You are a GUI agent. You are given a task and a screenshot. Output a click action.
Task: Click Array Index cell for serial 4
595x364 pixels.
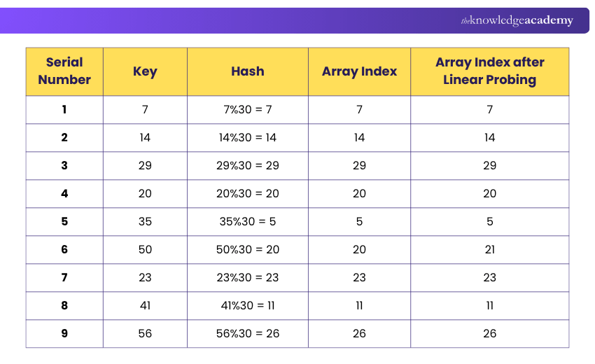tap(359, 194)
